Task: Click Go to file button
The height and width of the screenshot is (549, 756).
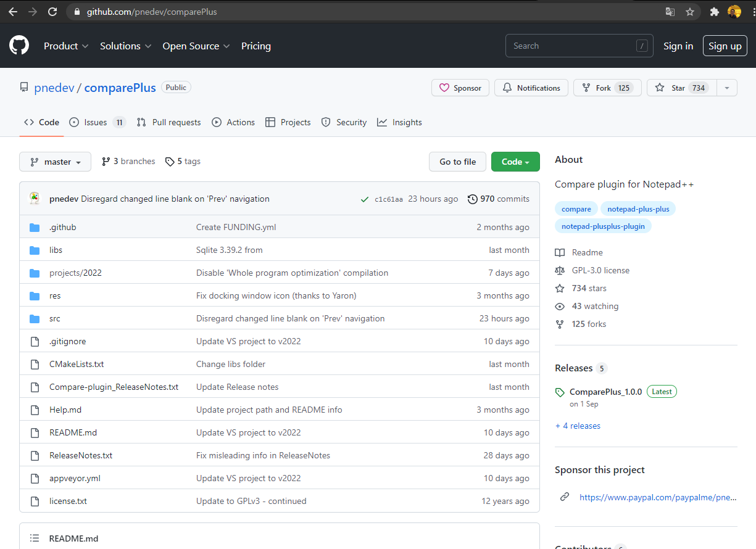Action: [x=457, y=162]
